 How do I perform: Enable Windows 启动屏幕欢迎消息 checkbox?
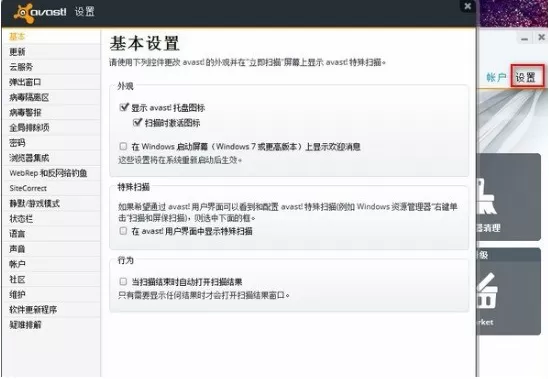[x=123, y=146]
